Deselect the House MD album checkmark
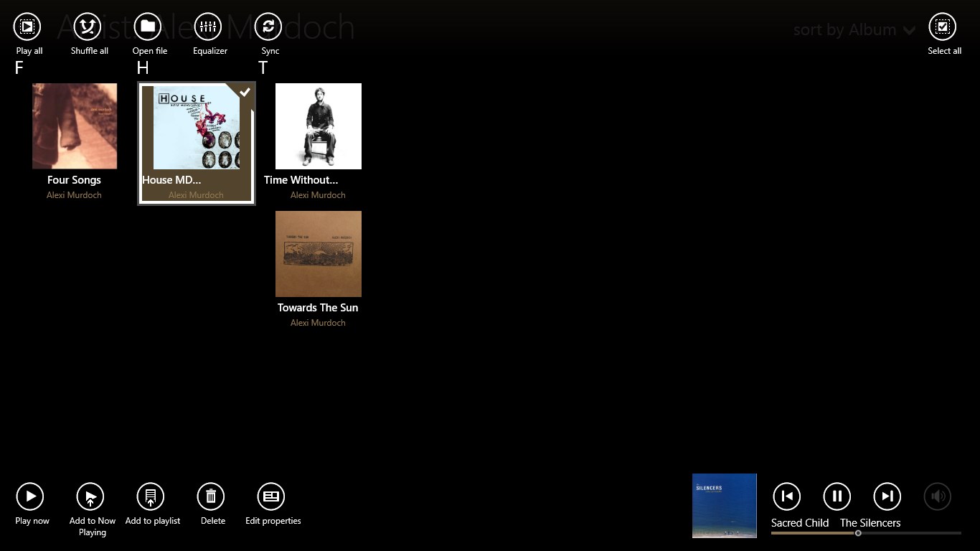 245,92
